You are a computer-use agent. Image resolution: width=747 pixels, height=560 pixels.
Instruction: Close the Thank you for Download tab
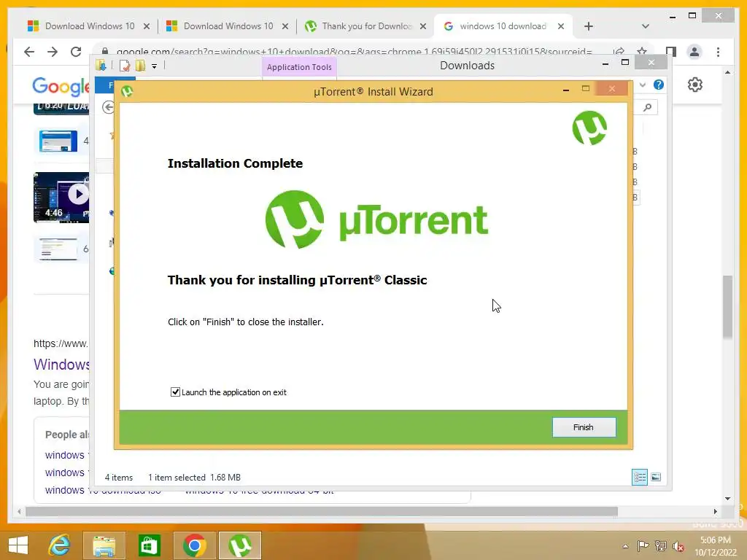[x=423, y=26]
